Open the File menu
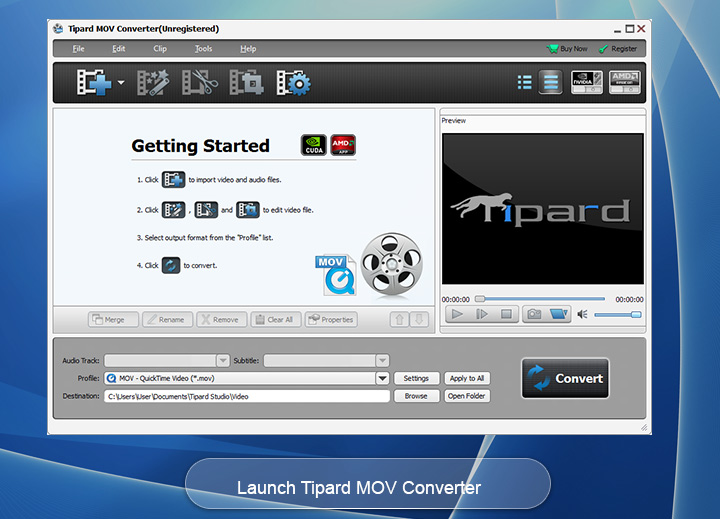Viewport: 720px width, 519px height. pyautogui.click(x=79, y=49)
